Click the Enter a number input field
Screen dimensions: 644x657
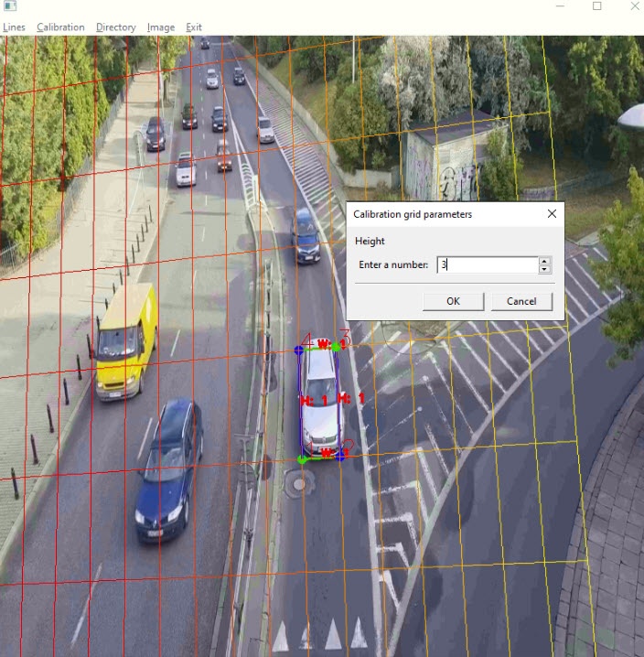487,265
